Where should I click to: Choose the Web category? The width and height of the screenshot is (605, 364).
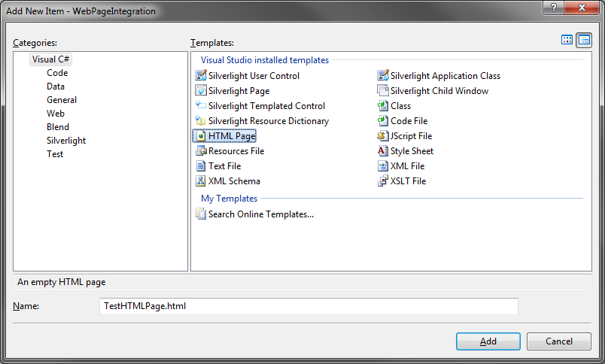[x=56, y=114]
